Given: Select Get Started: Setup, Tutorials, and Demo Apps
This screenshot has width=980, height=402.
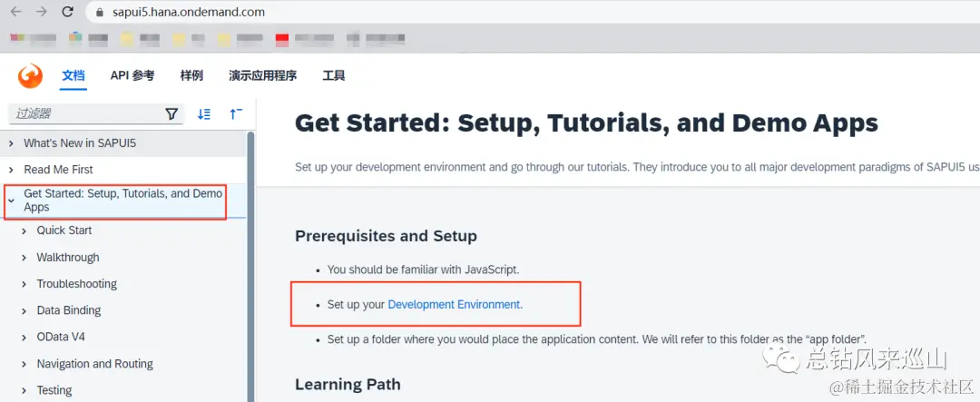Looking at the screenshot, I should (x=123, y=200).
